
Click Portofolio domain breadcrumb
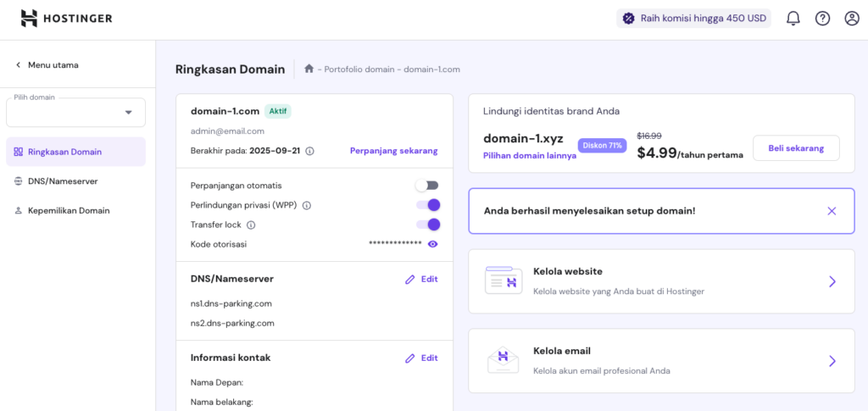click(359, 69)
